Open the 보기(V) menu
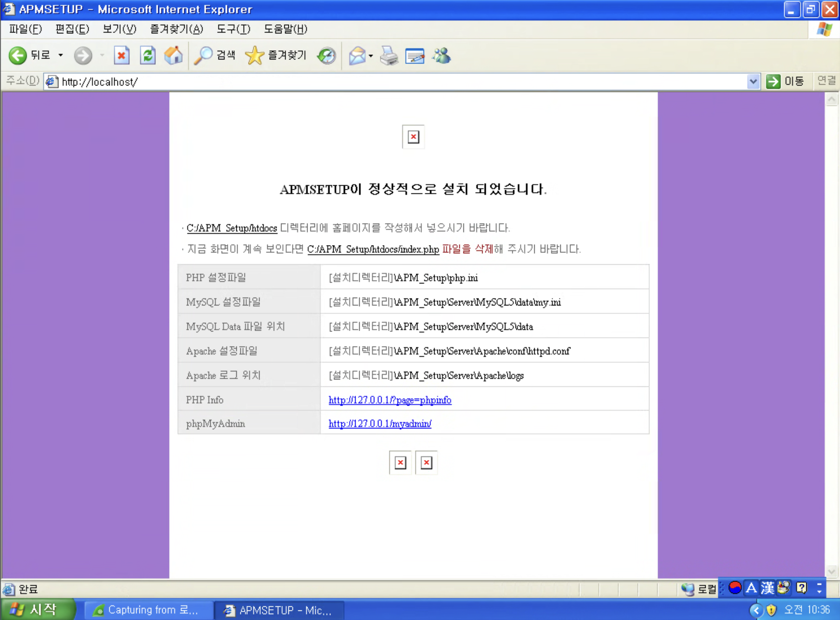 coord(119,29)
